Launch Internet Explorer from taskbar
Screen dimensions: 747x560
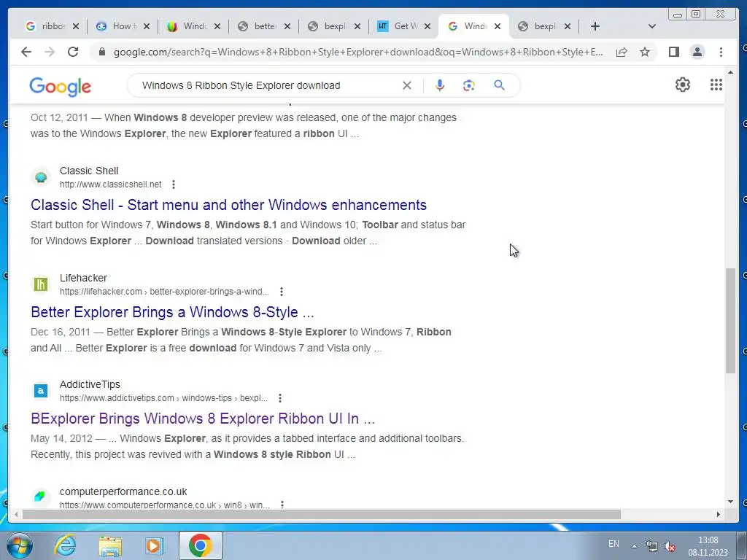coord(64,545)
